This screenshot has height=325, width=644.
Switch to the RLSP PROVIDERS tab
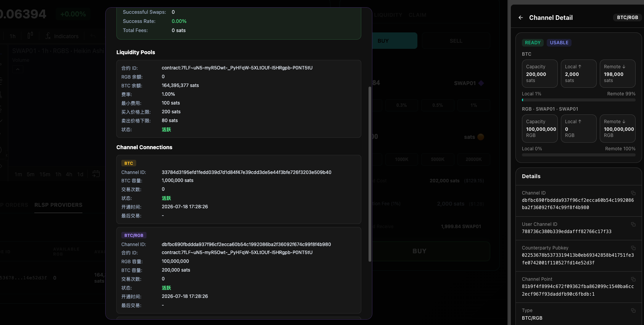(58, 205)
